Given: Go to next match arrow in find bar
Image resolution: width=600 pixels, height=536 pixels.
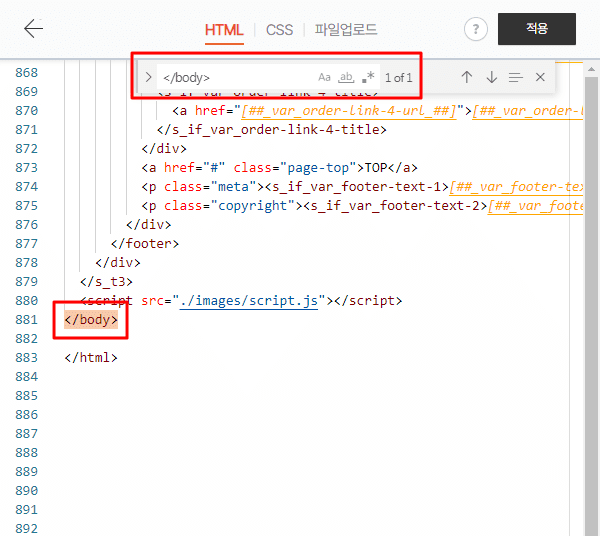Looking at the screenshot, I should pyautogui.click(x=491, y=77).
